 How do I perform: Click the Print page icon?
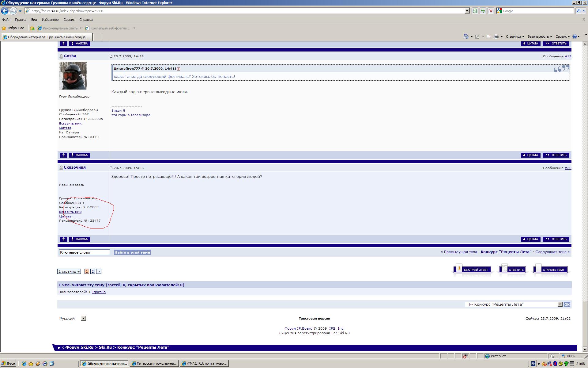point(496,36)
